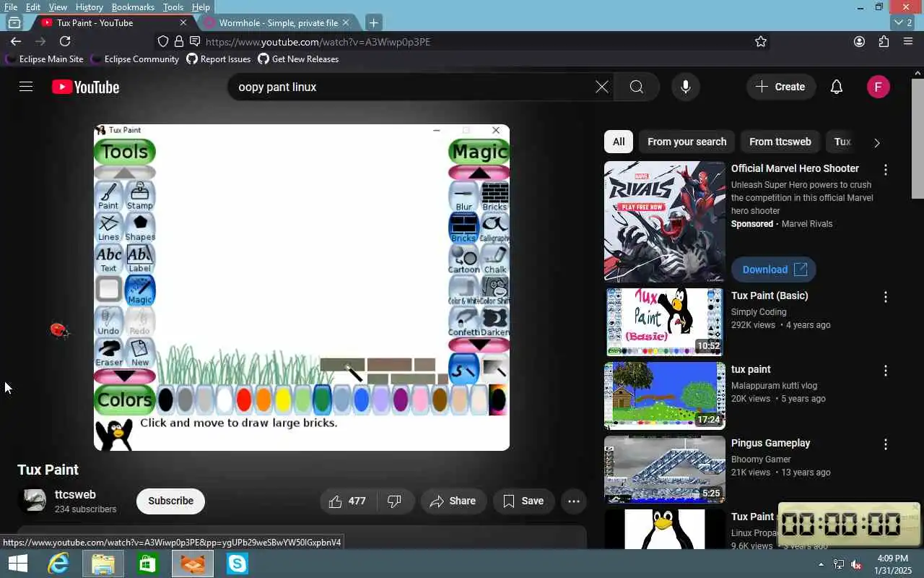The image size is (924, 578).
Task: Open the account avatar labeled F
Action: pos(878,87)
